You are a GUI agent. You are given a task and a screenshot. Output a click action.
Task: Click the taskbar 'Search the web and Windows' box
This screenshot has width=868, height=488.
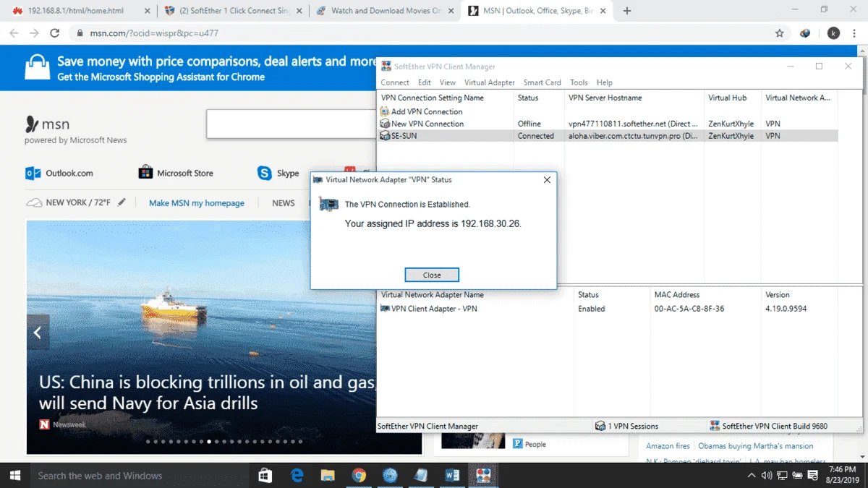click(x=139, y=476)
